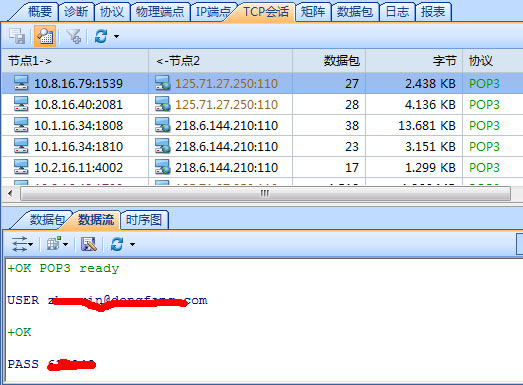Click the upper refresh icon
Image resolution: width=523 pixels, height=385 pixels.
click(x=101, y=36)
